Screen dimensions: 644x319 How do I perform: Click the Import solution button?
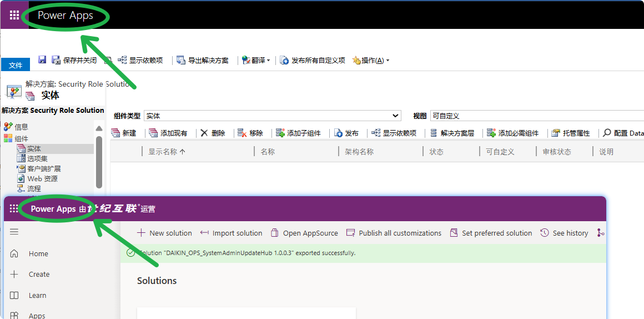pos(232,233)
